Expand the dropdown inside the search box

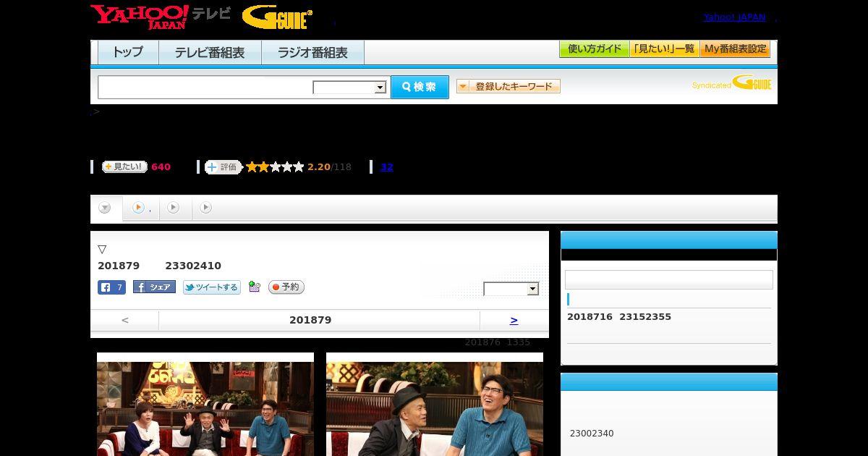click(350, 88)
